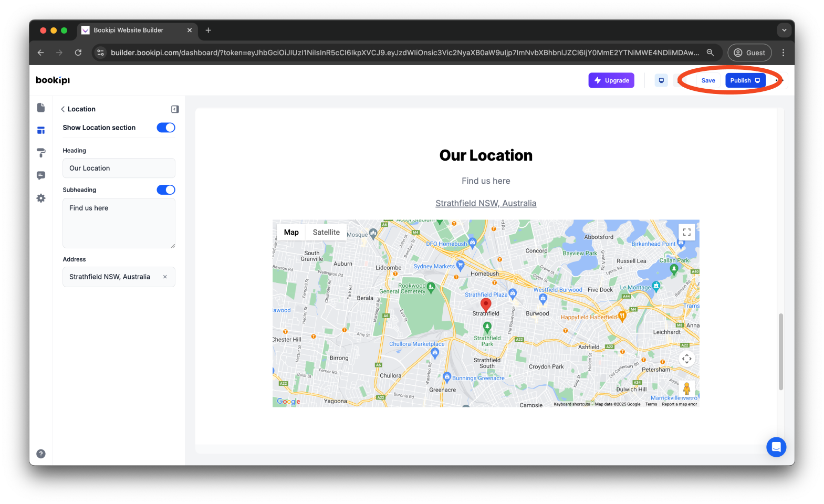Open the Sections layout icon in sidebar

coord(41,130)
